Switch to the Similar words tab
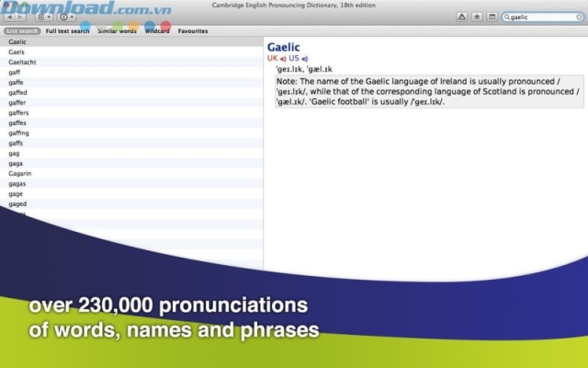The image size is (588, 368). coord(118,31)
